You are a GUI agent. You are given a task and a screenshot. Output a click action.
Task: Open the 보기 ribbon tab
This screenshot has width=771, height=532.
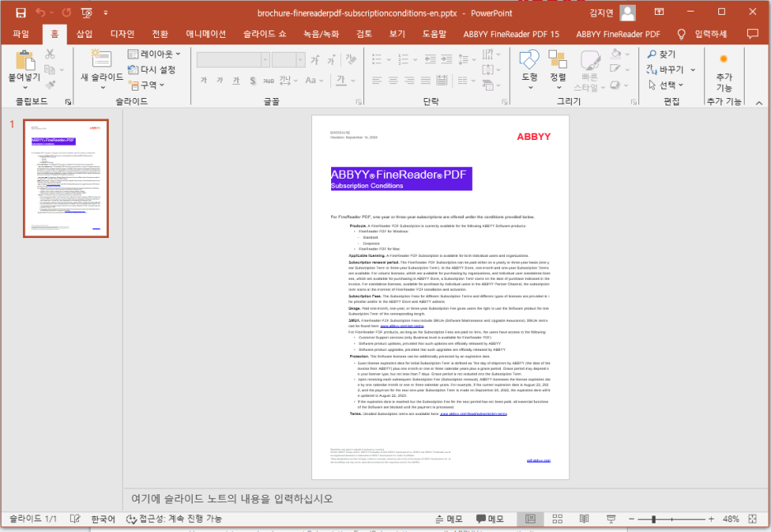[x=397, y=34]
